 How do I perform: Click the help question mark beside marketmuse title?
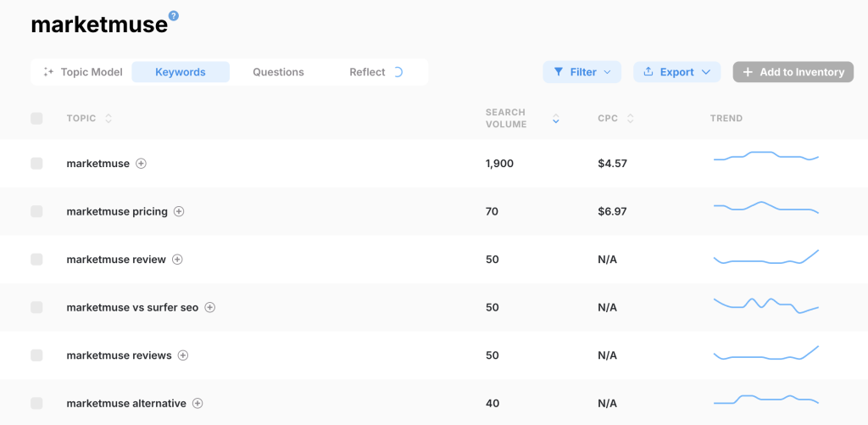coord(174,15)
